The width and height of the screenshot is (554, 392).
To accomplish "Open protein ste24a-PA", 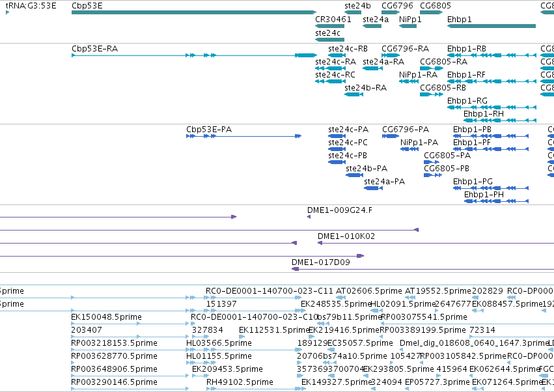I will (x=373, y=188).
